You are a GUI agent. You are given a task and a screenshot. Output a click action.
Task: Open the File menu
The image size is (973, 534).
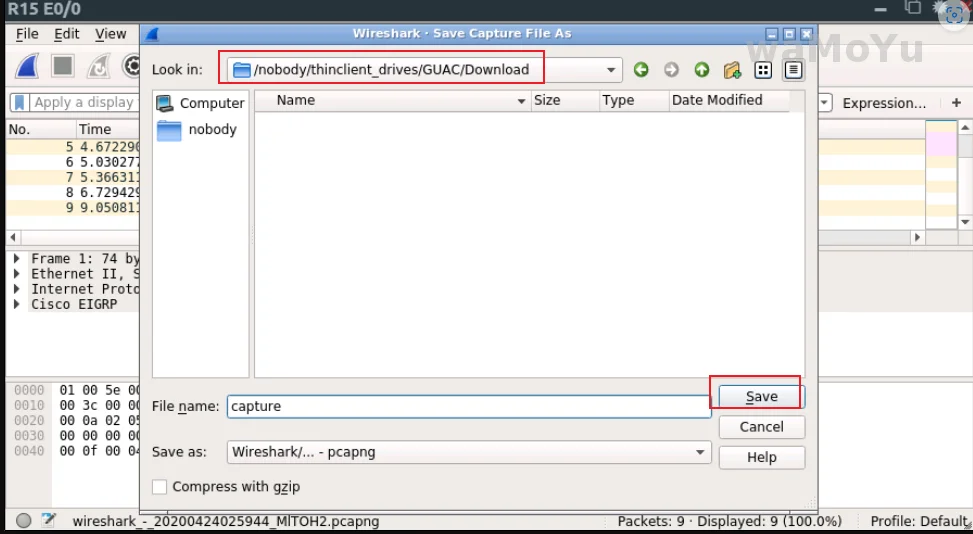click(27, 34)
